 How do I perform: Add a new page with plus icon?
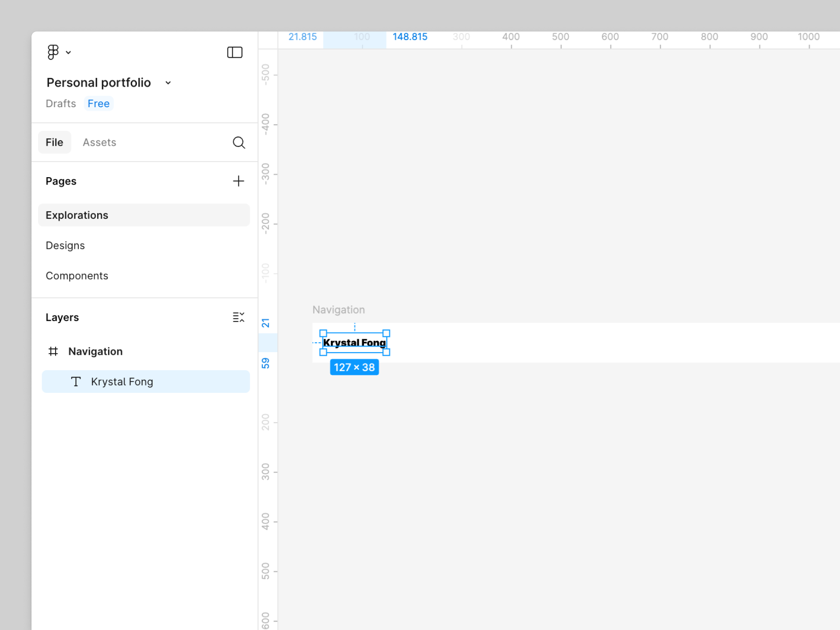(238, 181)
